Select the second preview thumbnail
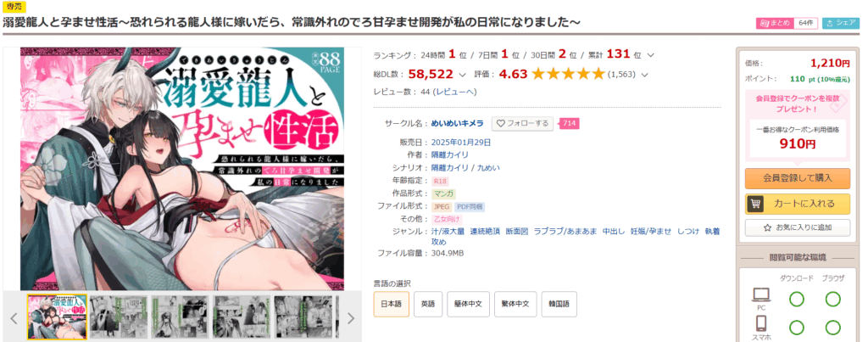This screenshot has width=868, height=342. coord(119,317)
